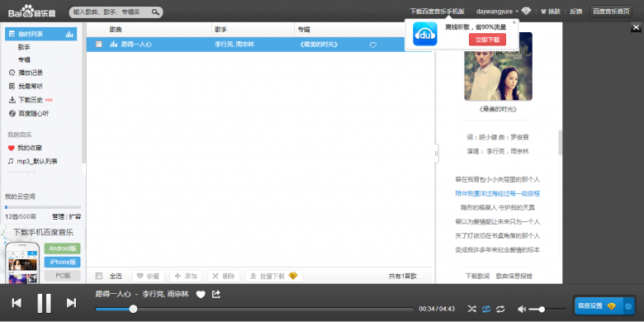
Task: Sort by the 歌手 column header
Action: [x=221, y=30]
